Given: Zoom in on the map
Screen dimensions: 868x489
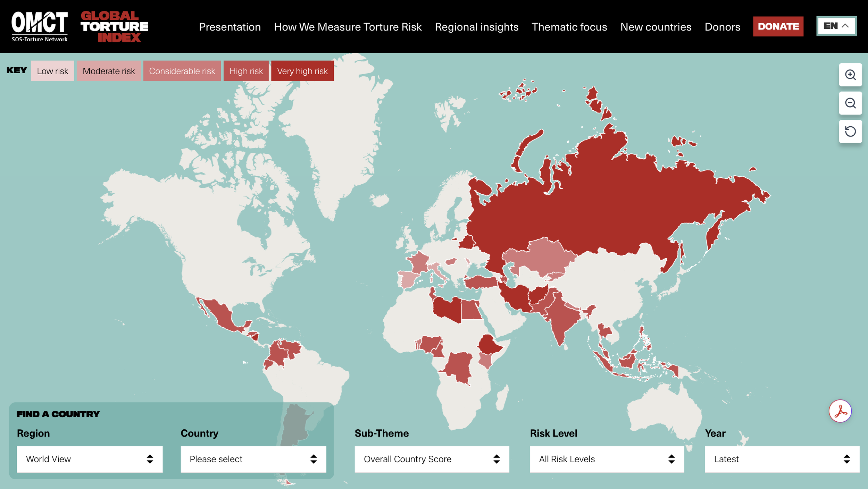Looking at the screenshot, I should tap(850, 75).
